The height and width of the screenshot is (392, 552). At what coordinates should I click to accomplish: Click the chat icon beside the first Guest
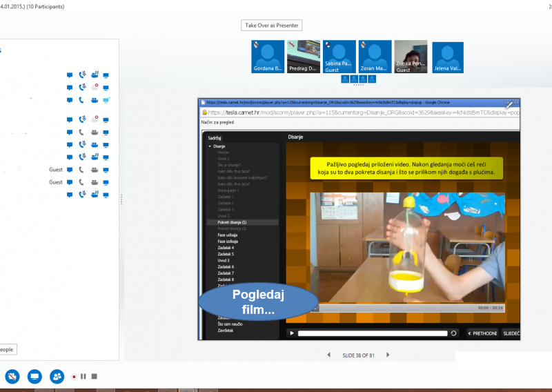pos(70,170)
